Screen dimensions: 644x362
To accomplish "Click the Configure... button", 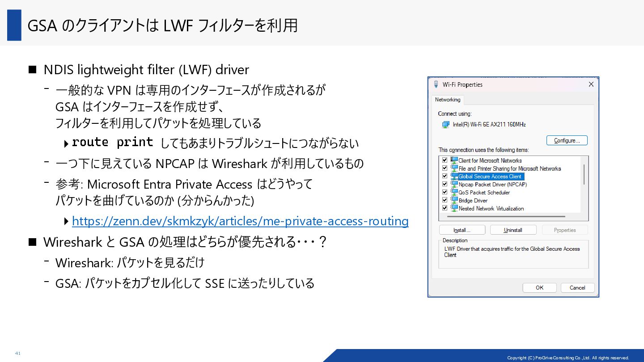I will coord(567,140).
